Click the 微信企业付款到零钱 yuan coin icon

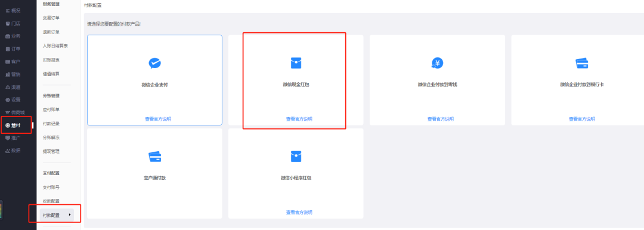coord(437,63)
